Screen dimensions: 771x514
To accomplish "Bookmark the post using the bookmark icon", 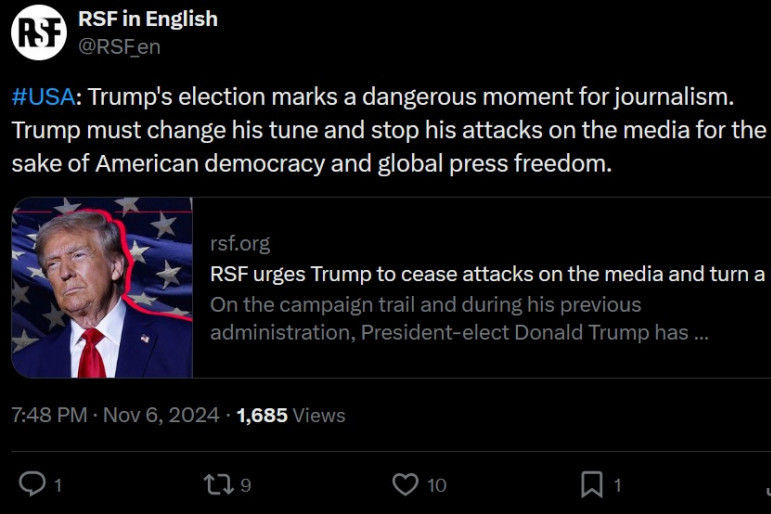I will pyautogui.click(x=592, y=485).
